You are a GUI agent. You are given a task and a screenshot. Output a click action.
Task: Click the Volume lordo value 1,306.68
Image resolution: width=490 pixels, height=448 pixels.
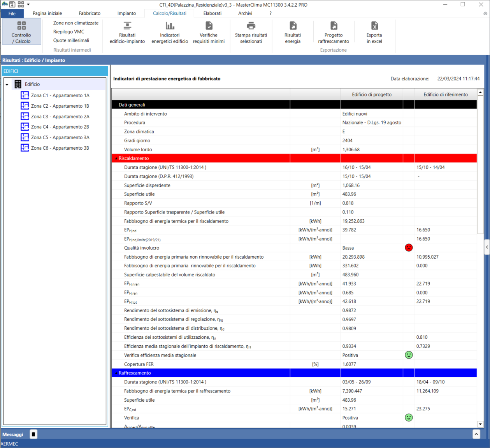click(x=351, y=149)
